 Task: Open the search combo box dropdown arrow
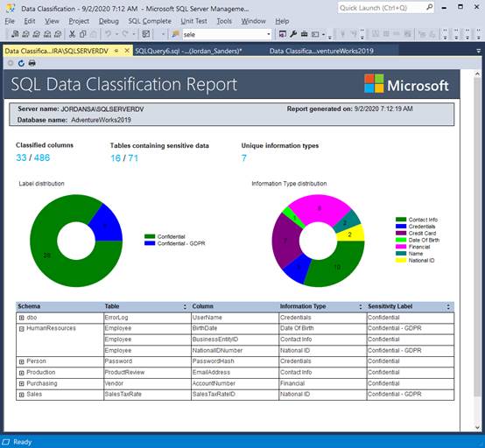269,34
